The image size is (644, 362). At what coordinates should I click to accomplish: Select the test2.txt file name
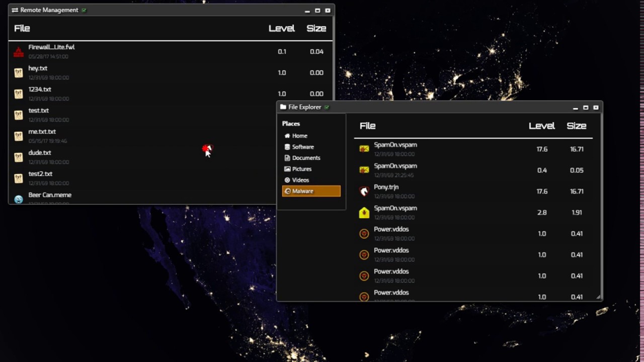40,174
